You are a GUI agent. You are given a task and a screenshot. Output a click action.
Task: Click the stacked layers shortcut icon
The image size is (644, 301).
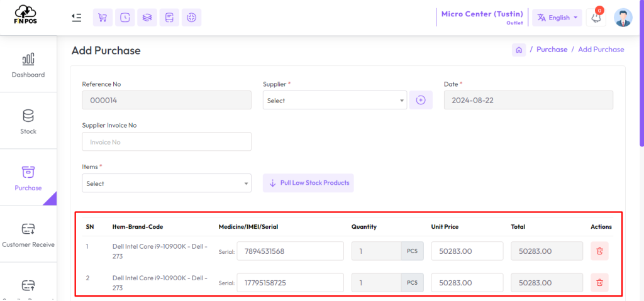pyautogui.click(x=147, y=18)
